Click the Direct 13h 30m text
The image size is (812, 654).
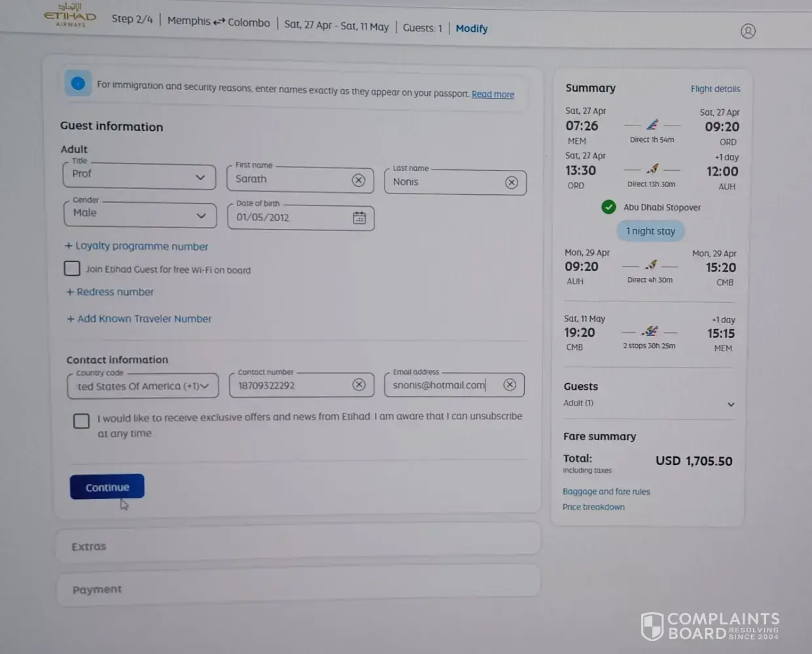651,184
